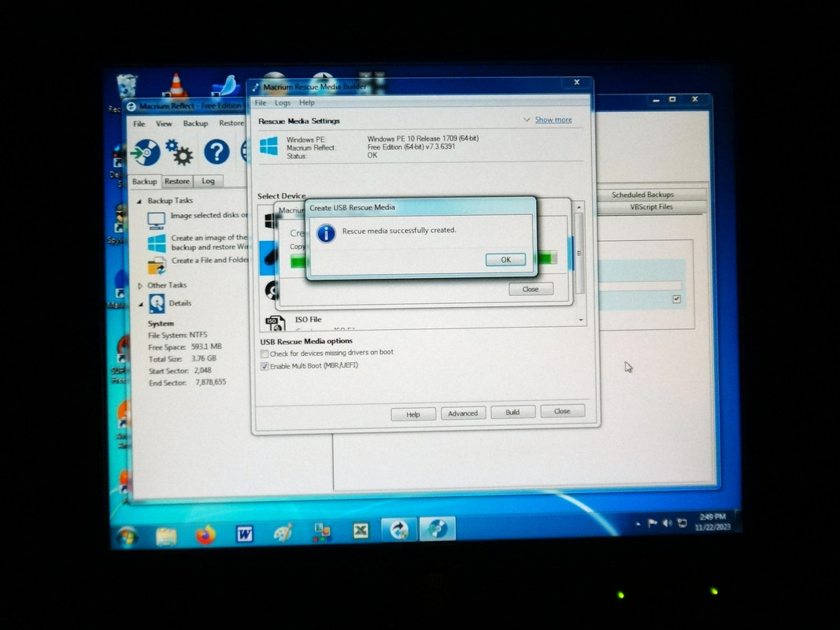Collapse the Backup Tasks tree section
This screenshot has height=630, width=840.
[139, 201]
